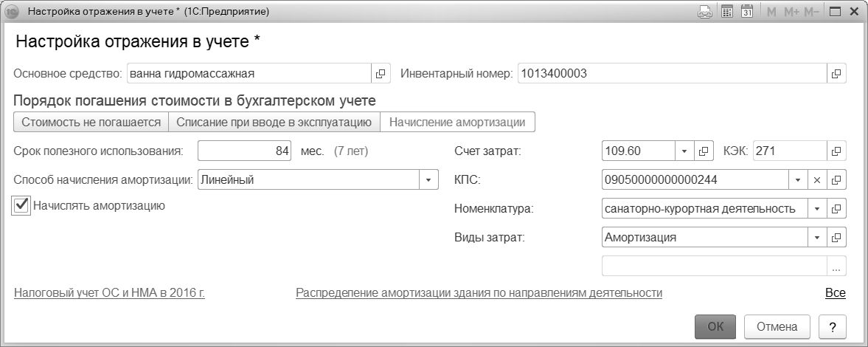
Task: Open the Инвентарный номер field's open button
Action: coord(836,74)
